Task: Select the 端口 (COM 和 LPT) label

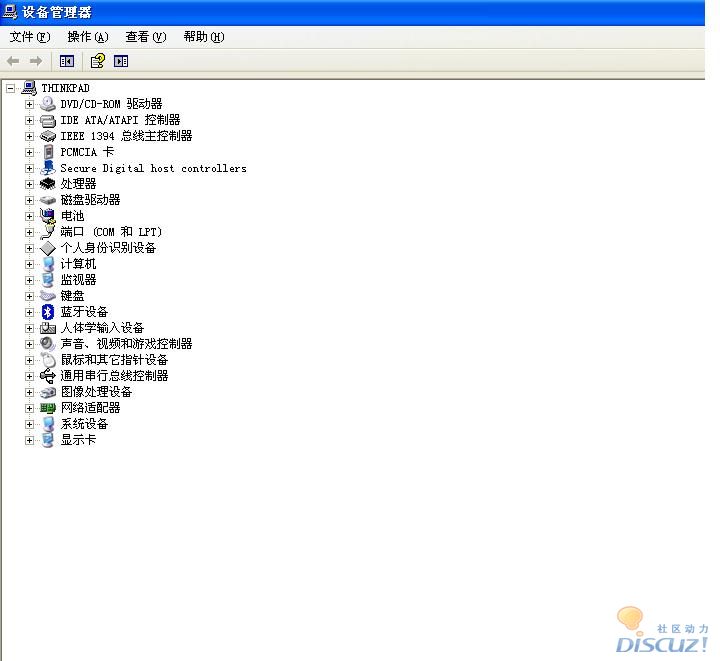Action: (x=111, y=232)
